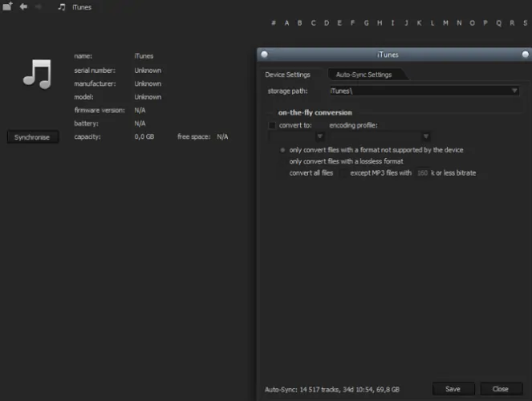
Task: Click the forward arrow navigation icon
Action: coord(39,6)
